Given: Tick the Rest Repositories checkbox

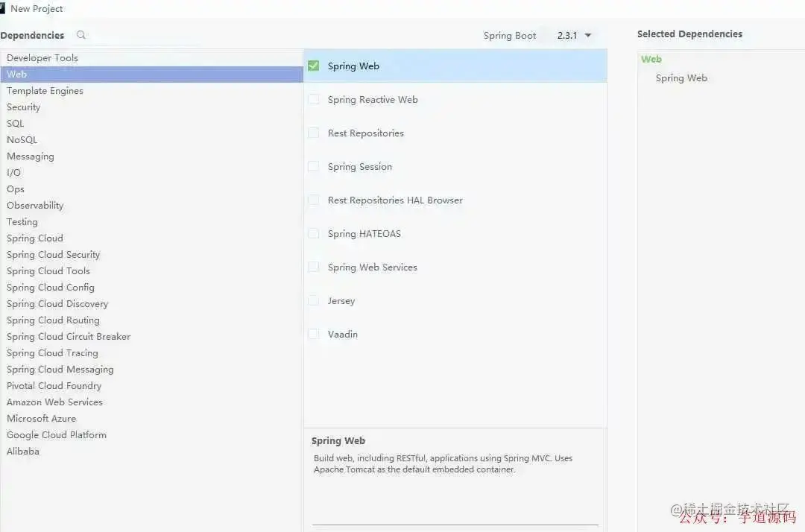Looking at the screenshot, I should (313, 133).
